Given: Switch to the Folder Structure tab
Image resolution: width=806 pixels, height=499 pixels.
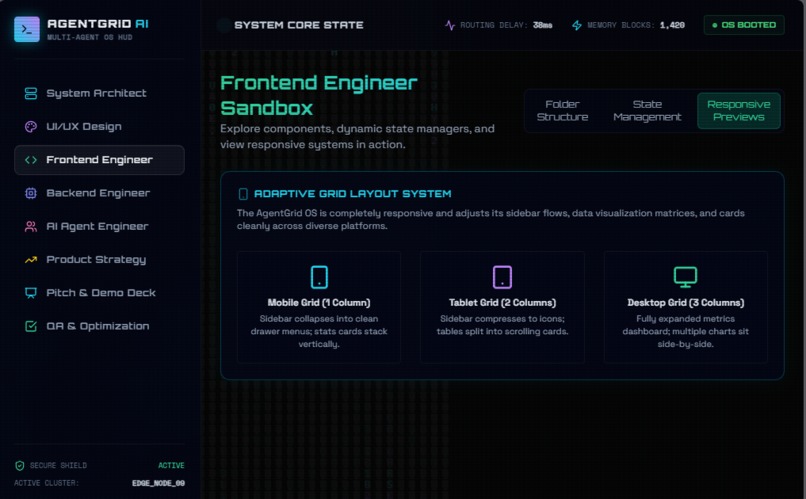Looking at the screenshot, I should coord(562,111).
